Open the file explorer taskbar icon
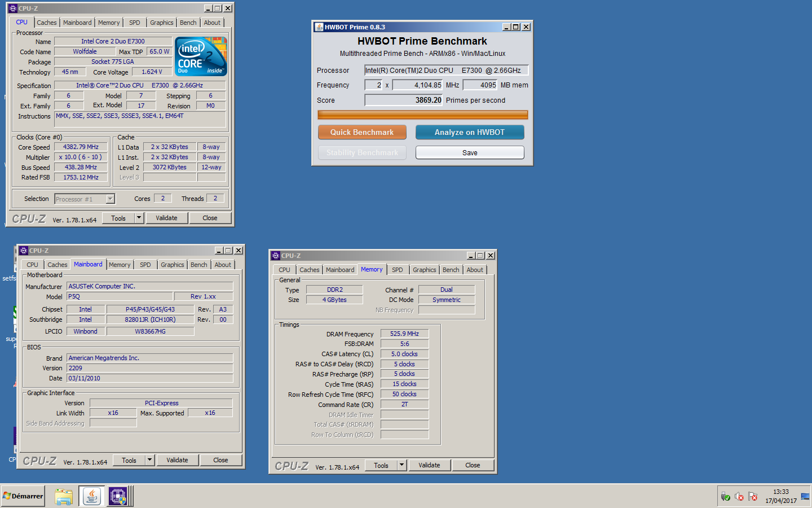812x508 pixels. [64, 496]
